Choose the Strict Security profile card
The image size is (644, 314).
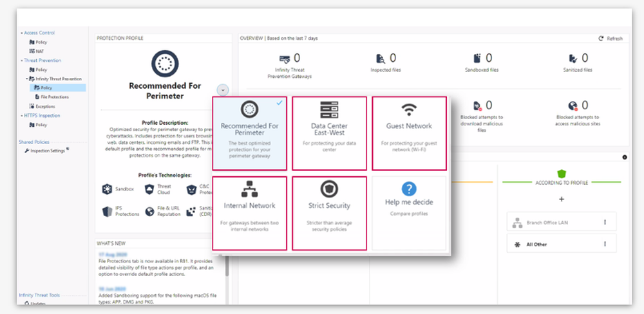[329, 213]
